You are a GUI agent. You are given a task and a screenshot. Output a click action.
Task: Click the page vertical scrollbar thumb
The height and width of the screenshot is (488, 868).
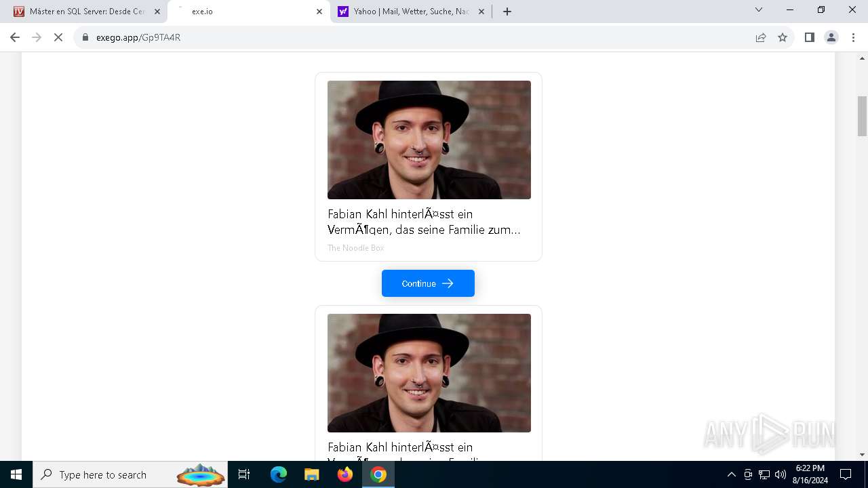tap(862, 116)
